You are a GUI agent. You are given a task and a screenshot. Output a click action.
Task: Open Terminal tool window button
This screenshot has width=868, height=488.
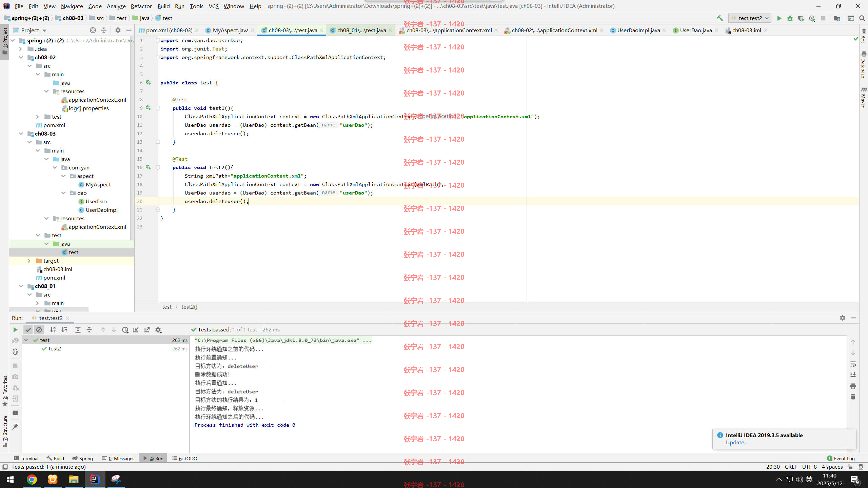tap(26, 458)
